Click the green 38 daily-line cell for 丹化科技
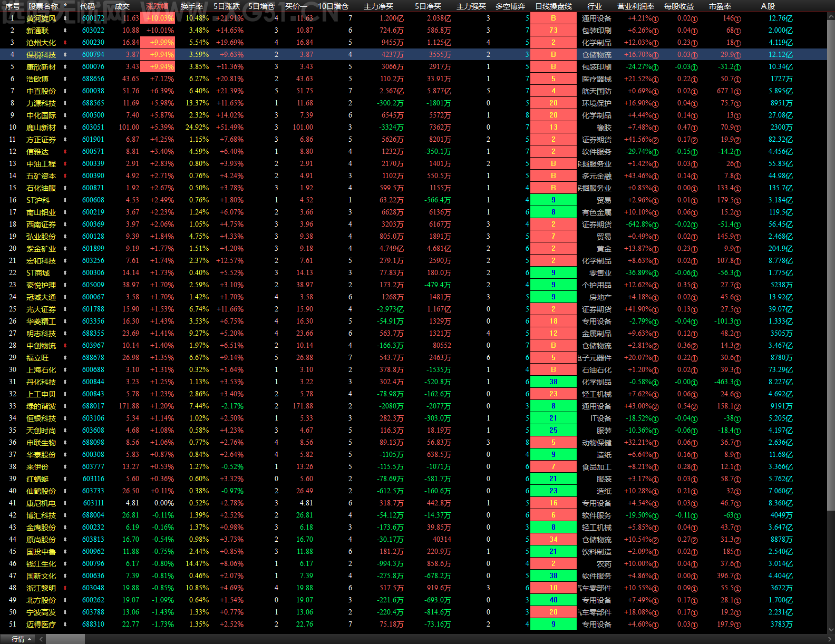 pyautogui.click(x=554, y=382)
